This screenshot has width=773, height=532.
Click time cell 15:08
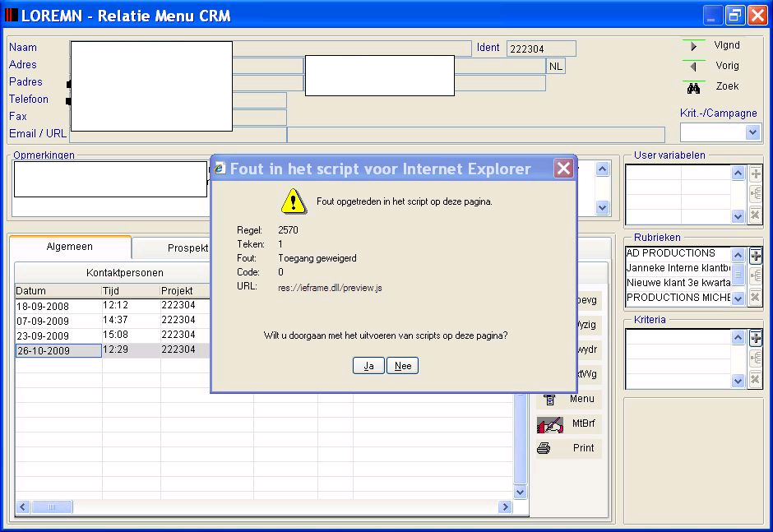pos(131,335)
